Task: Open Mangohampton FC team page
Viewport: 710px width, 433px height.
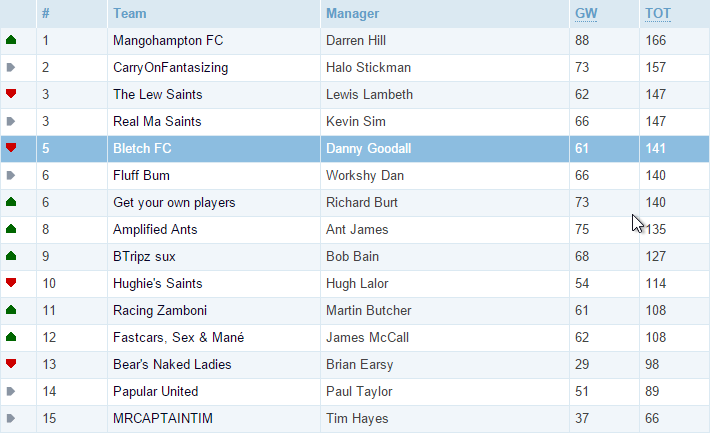Action: pos(168,41)
